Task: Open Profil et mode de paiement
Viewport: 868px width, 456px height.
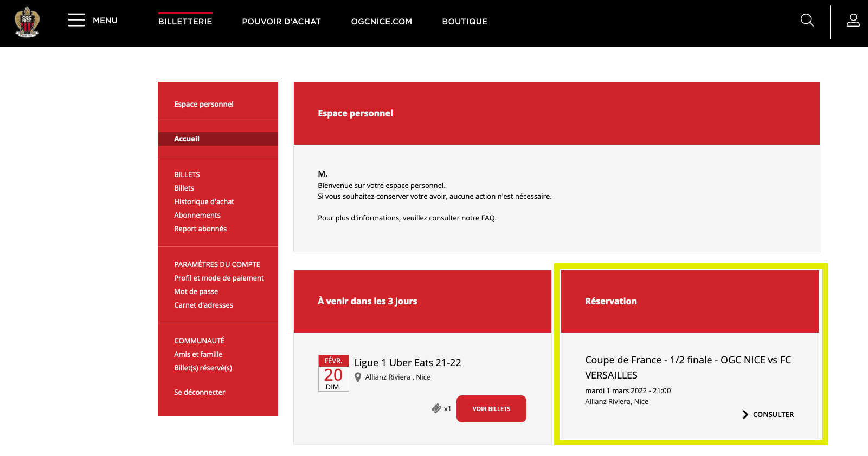Action: click(x=218, y=278)
